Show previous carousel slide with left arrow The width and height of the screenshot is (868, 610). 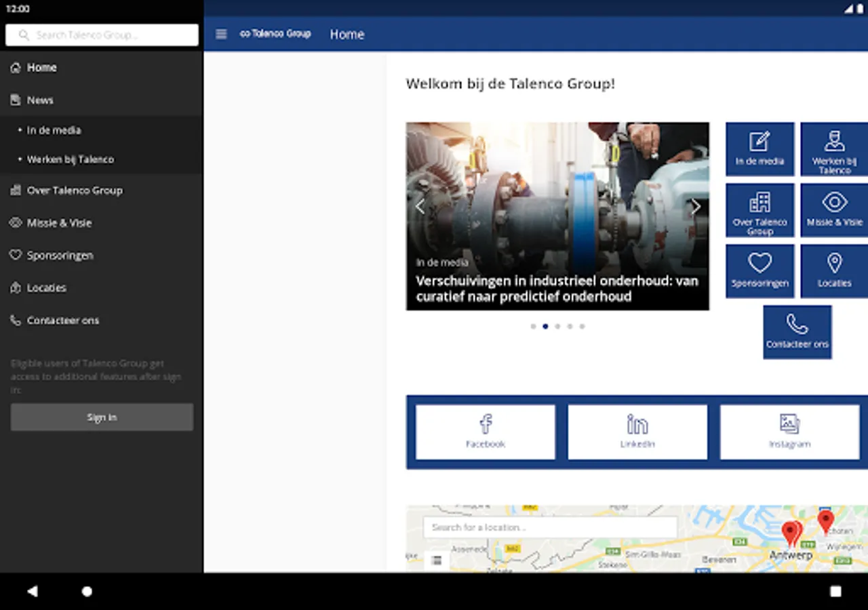pyautogui.click(x=420, y=207)
